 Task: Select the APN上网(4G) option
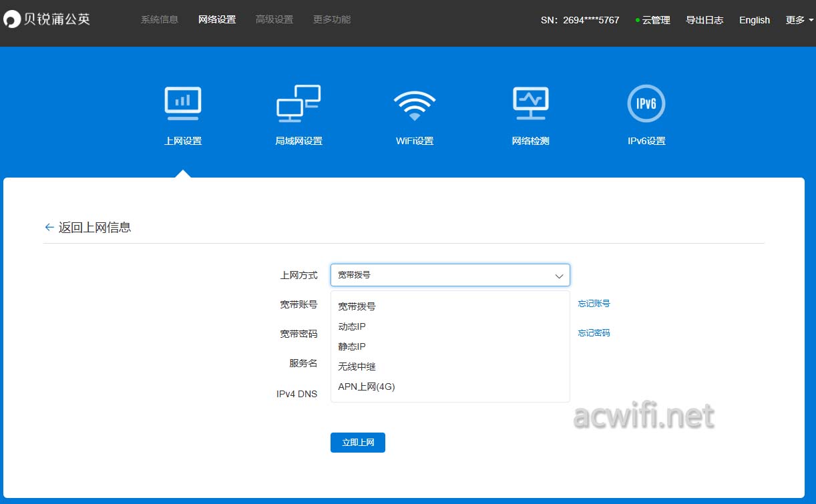(450, 387)
